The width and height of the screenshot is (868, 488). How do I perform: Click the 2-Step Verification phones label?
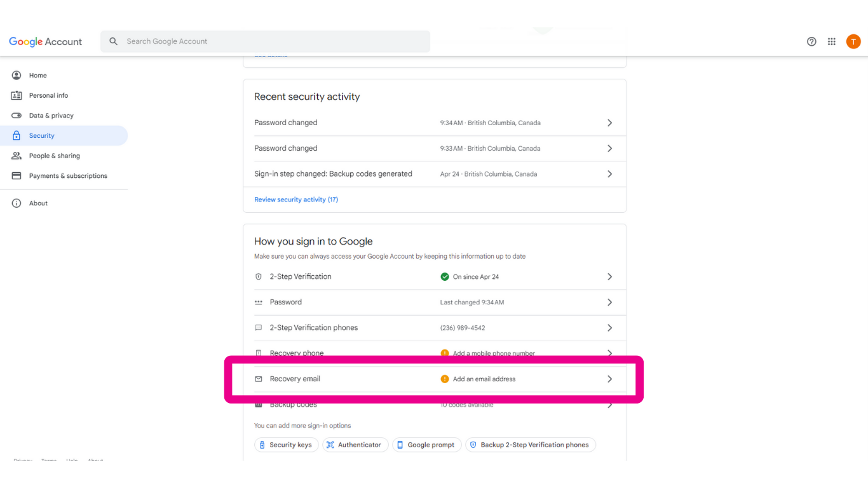[314, 328]
